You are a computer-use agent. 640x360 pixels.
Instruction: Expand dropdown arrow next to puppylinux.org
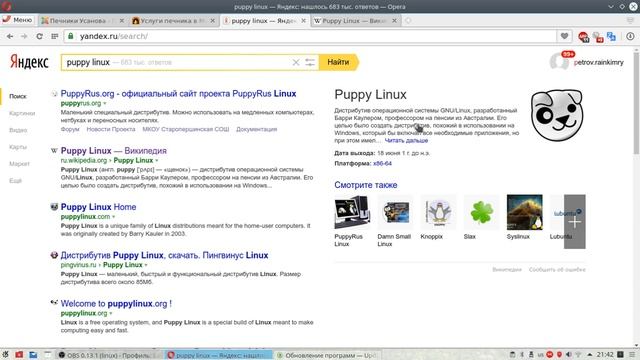pyautogui.click(x=111, y=313)
